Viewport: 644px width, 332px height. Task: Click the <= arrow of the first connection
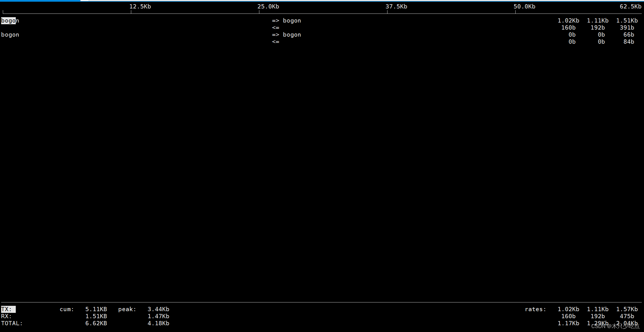coord(275,27)
